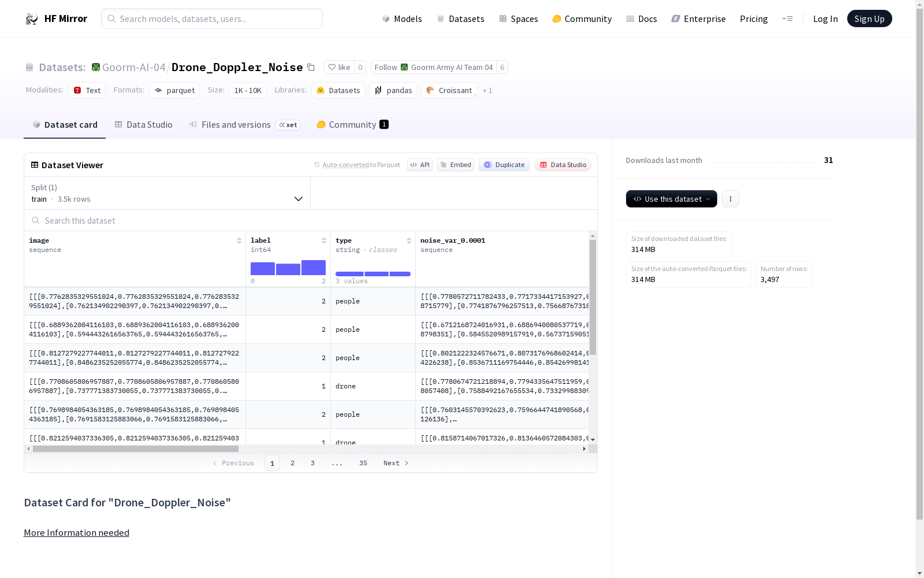Open the navigation overflow menu icon

pos(787,18)
